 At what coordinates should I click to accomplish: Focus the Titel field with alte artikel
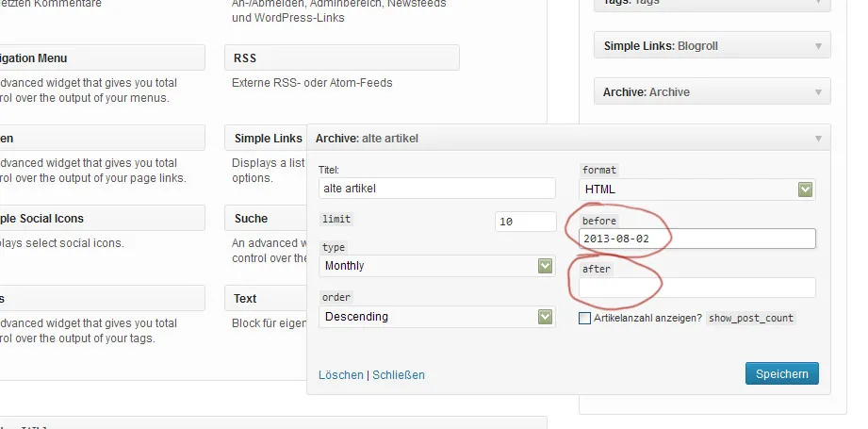tap(437, 189)
